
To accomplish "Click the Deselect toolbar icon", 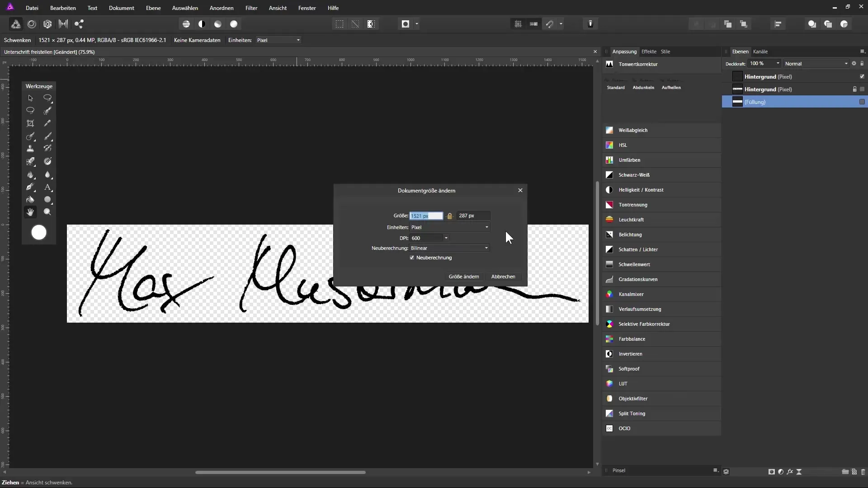I will point(355,24).
